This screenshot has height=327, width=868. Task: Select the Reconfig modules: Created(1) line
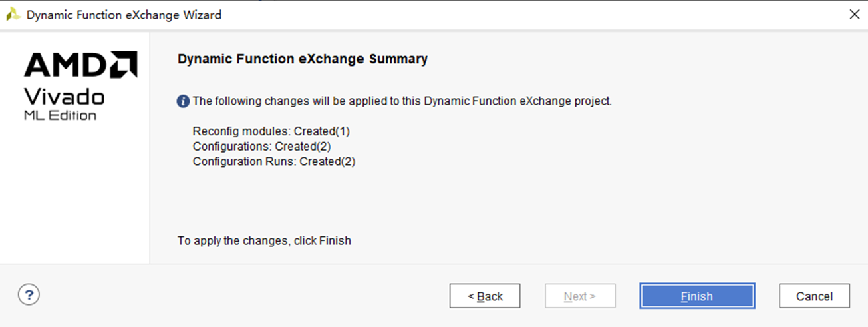(x=271, y=131)
